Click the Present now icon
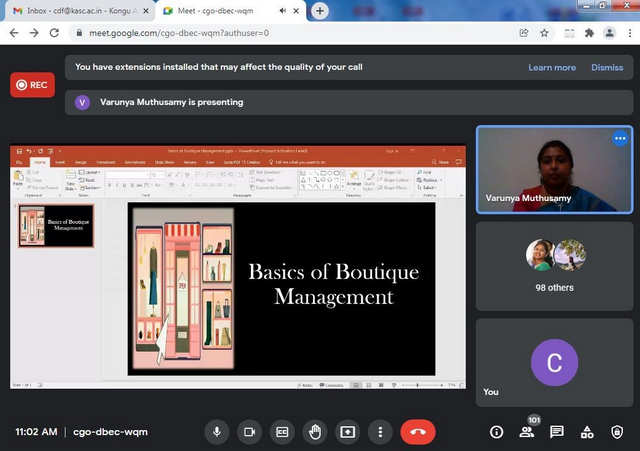This screenshot has width=640, height=451. (348, 432)
